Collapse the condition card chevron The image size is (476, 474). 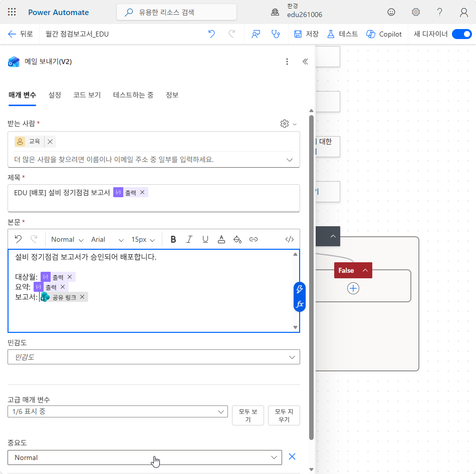(333, 236)
